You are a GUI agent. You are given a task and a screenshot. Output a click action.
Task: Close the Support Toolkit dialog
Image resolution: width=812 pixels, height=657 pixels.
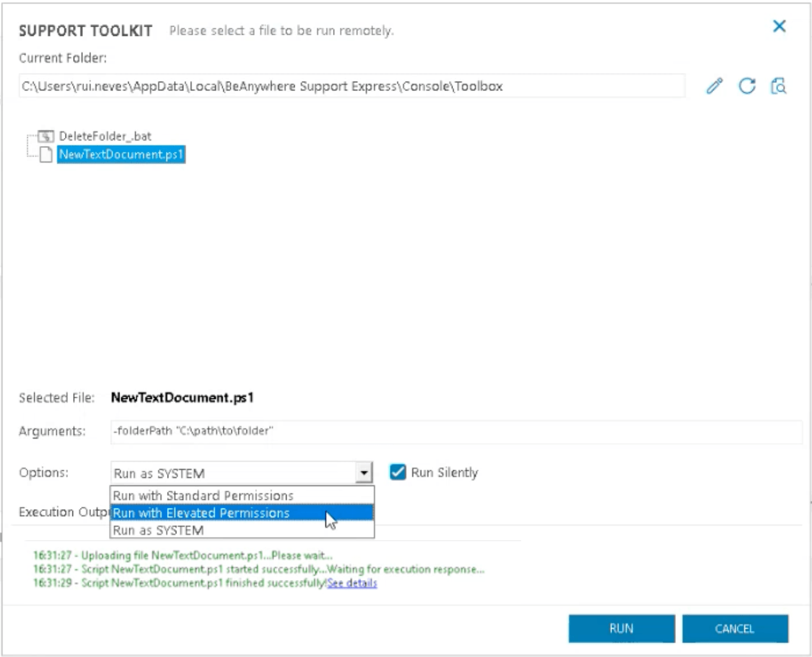pos(779,26)
